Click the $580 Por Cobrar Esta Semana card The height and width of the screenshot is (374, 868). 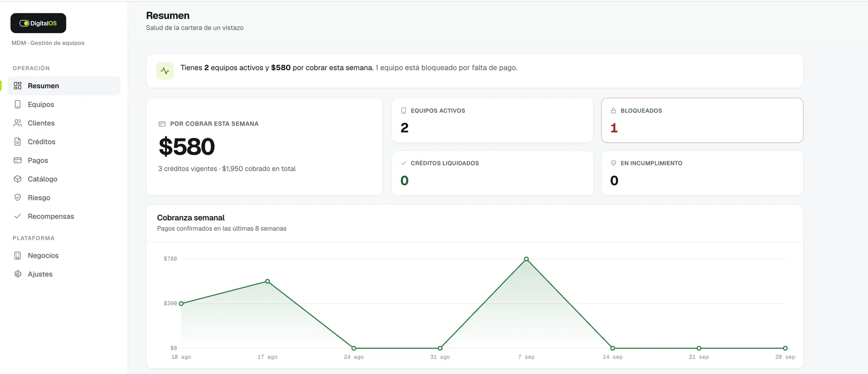(x=264, y=147)
